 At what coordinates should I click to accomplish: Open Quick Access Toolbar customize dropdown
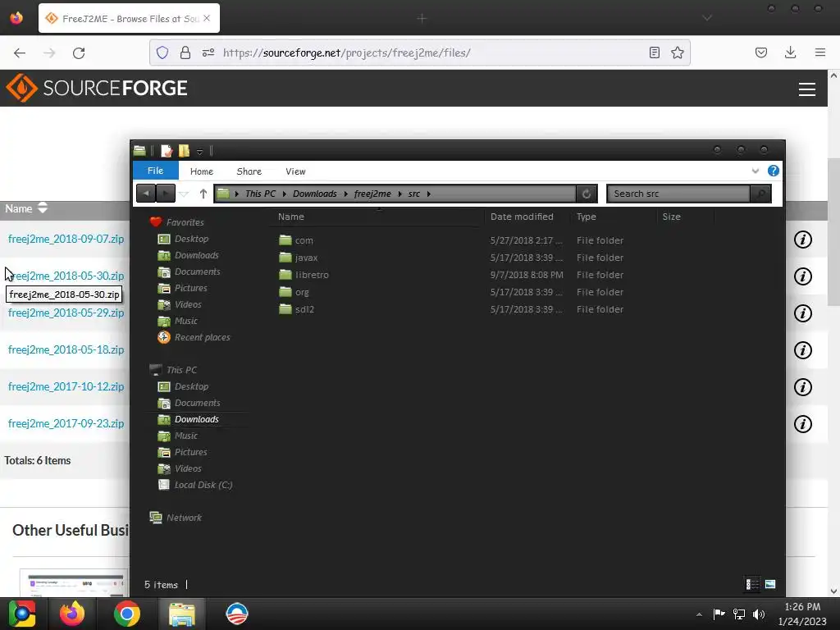(199, 152)
